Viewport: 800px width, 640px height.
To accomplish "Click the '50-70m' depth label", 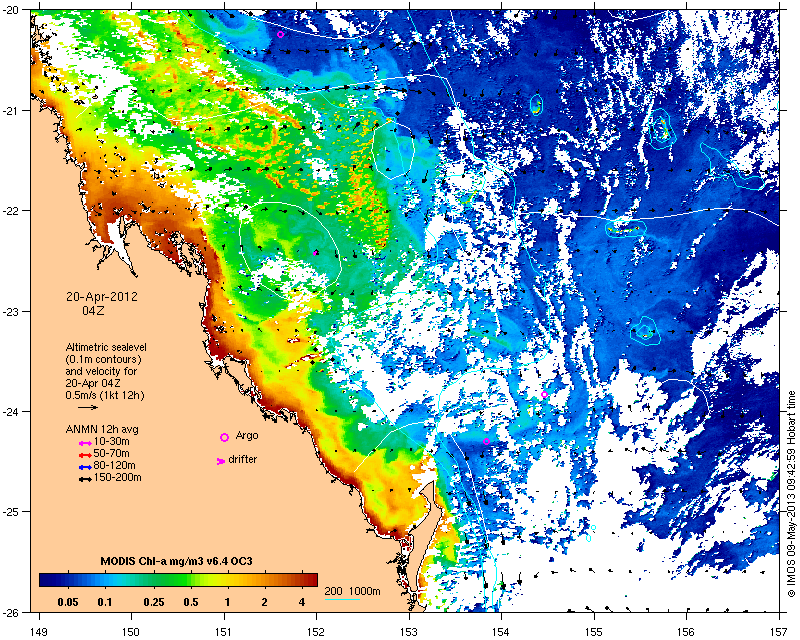I will (111, 453).
